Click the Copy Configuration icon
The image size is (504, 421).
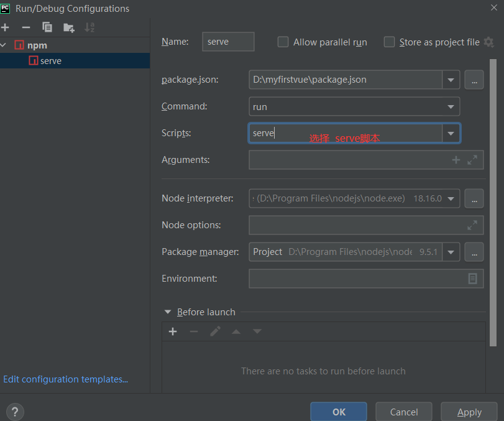click(47, 27)
